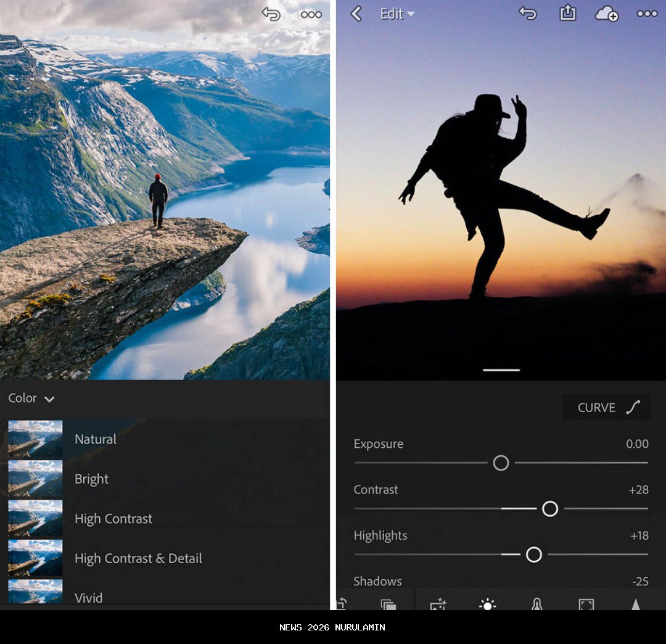The width and height of the screenshot is (666, 644).
Task: Choose the High Contrast & Detail profile
Action: 138,558
